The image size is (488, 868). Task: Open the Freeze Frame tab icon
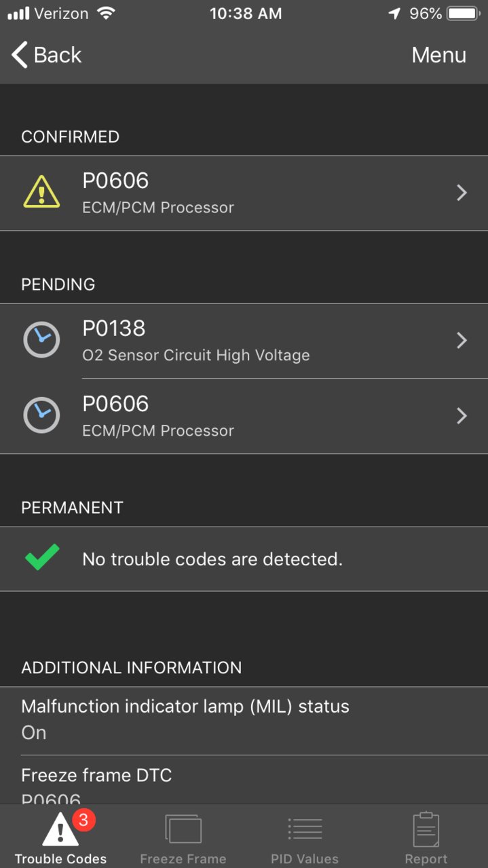pos(183,829)
